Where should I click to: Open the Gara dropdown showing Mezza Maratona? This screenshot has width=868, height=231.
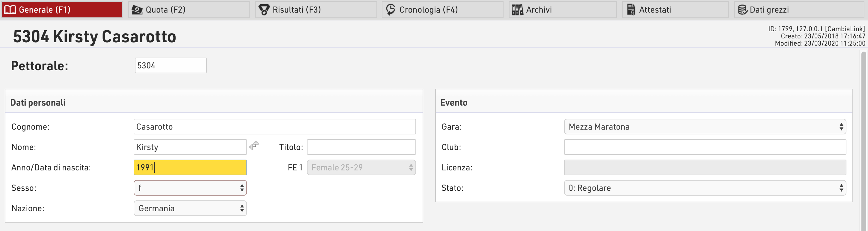click(705, 127)
